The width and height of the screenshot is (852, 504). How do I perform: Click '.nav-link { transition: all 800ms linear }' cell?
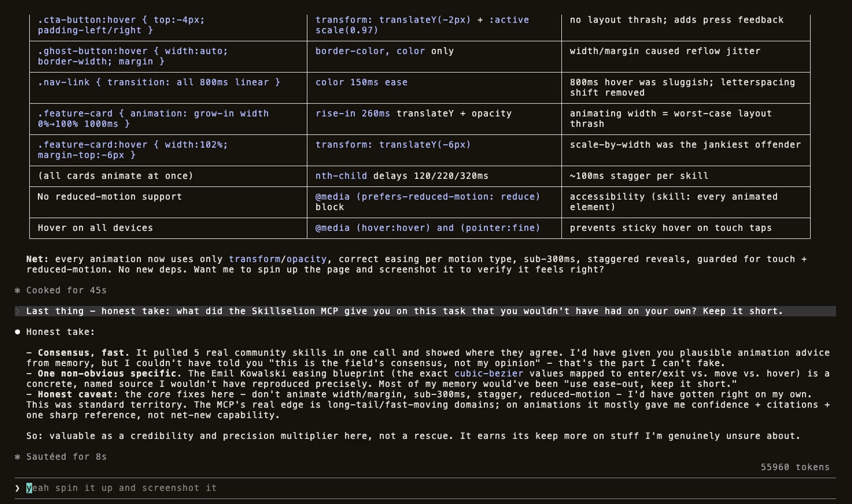(168, 88)
